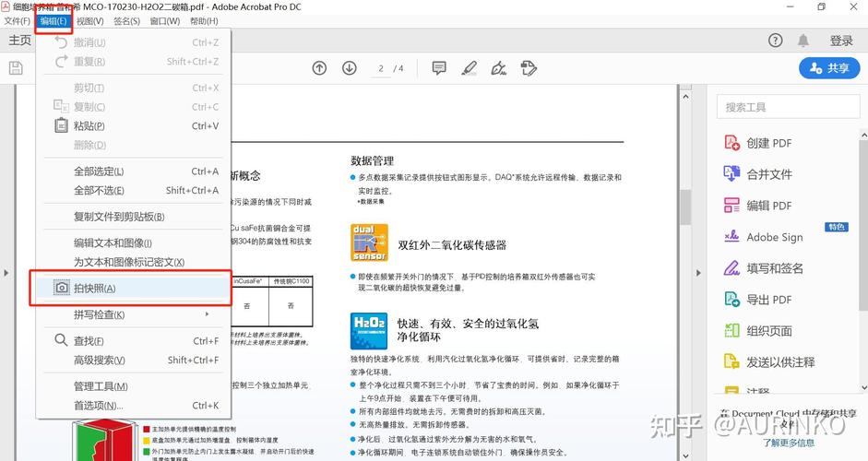Click the 登录 sign-in link

(x=841, y=41)
